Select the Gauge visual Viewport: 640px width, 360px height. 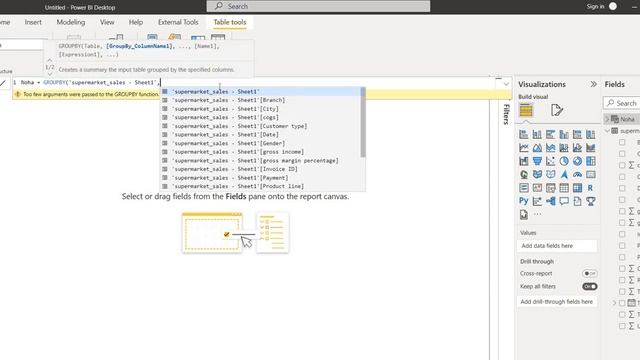point(577,175)
